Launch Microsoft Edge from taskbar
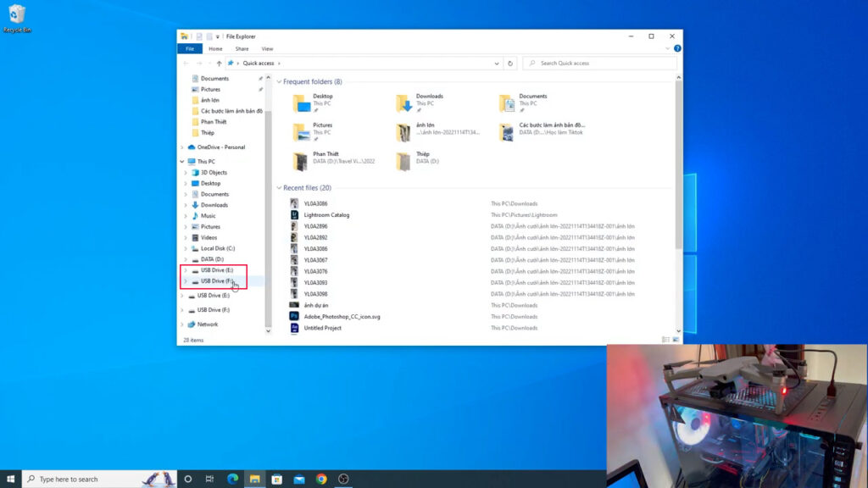868x488 pixels. pos(232,480)
